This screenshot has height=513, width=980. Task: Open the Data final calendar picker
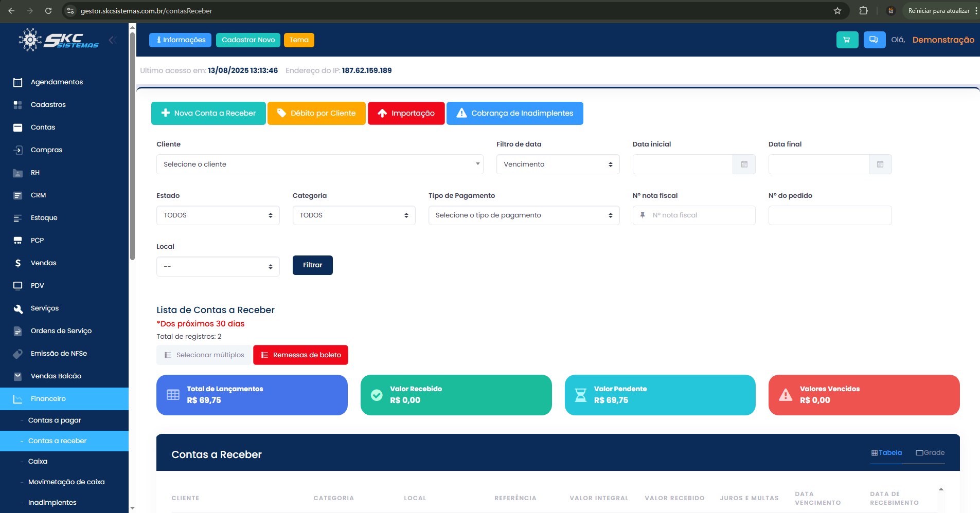point(880,164)
